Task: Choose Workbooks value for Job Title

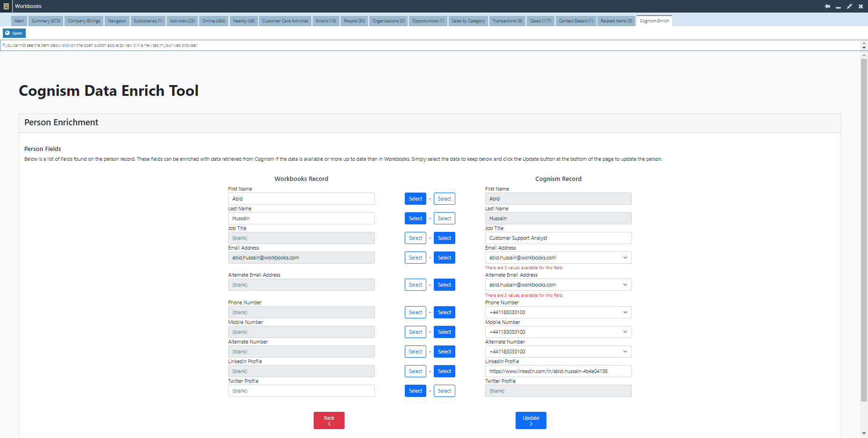Action: [x=416, y=238]
